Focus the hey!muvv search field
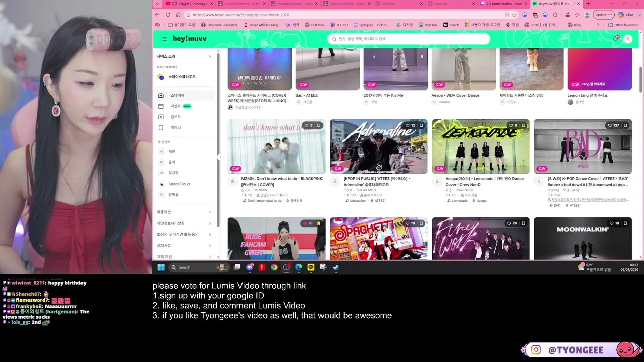 tap(408, 39)
